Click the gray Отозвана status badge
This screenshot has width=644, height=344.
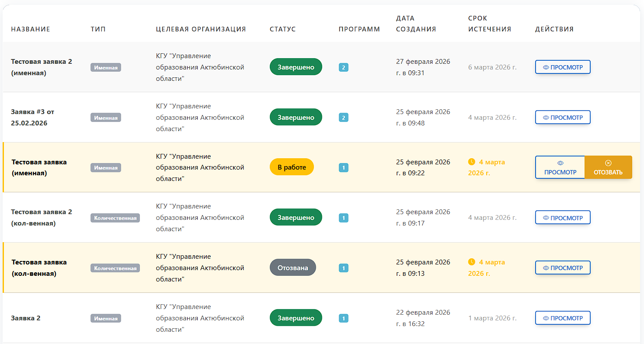(x=292, y=268)
